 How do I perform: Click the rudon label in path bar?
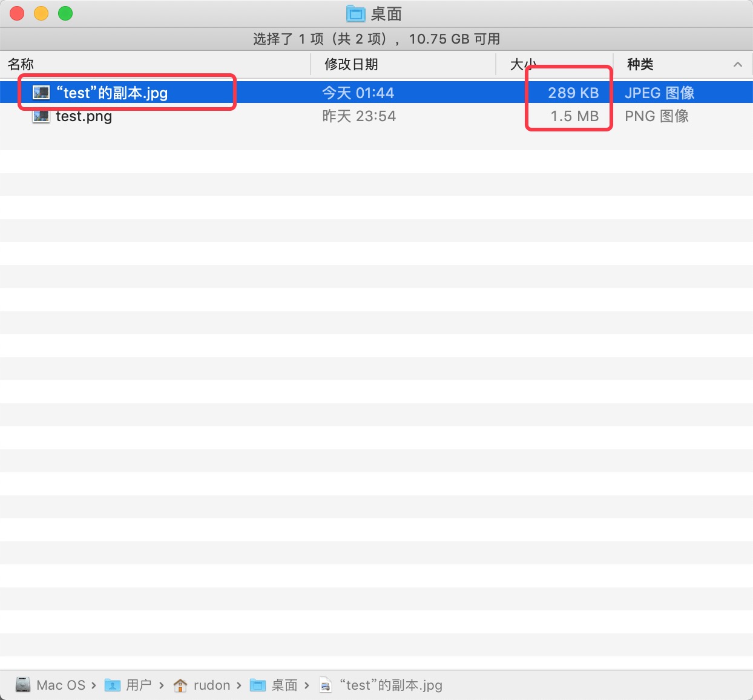pos(212,685)
